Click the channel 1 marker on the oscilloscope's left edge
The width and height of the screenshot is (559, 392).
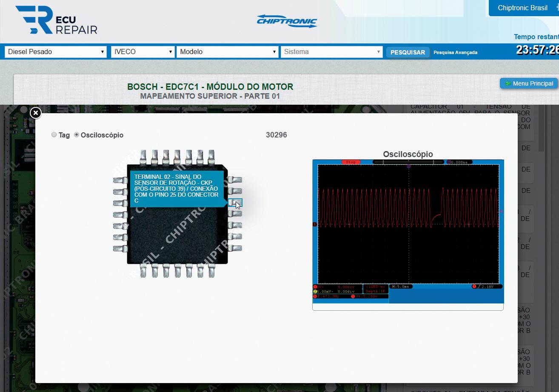pos(315,224)
